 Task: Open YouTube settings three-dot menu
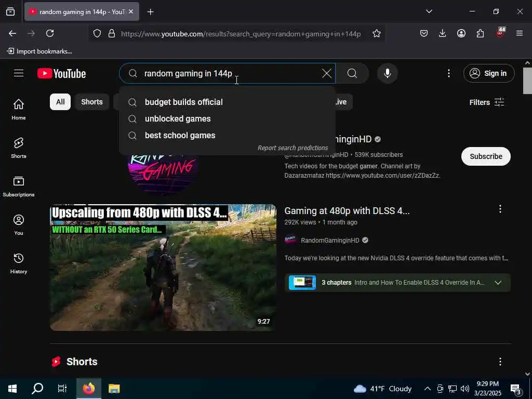pyautogui.click(x=448, y=73)
